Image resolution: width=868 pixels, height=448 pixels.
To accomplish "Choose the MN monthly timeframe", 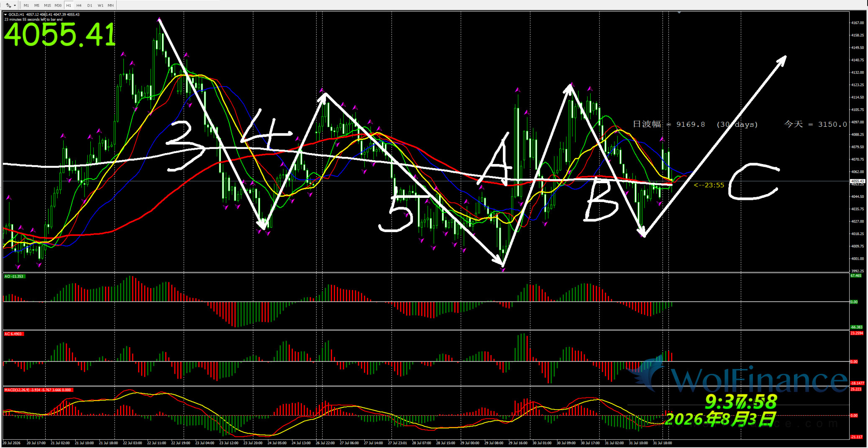I will pyautogui.click(x=110, y=5).
